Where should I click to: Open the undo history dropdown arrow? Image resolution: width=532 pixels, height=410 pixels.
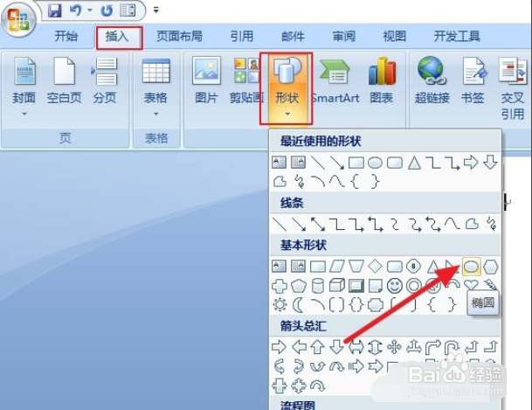coord(90,10)
